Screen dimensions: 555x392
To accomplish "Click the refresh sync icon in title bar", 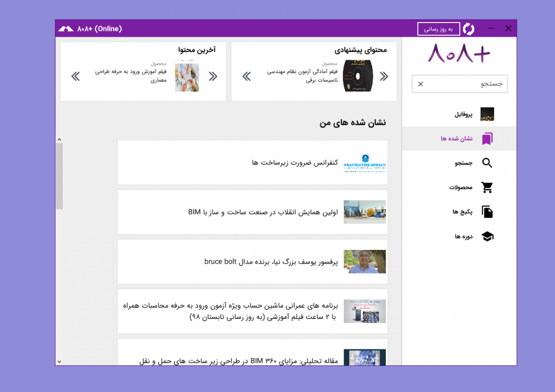I will pyautogui.click(x=468, y=28).
